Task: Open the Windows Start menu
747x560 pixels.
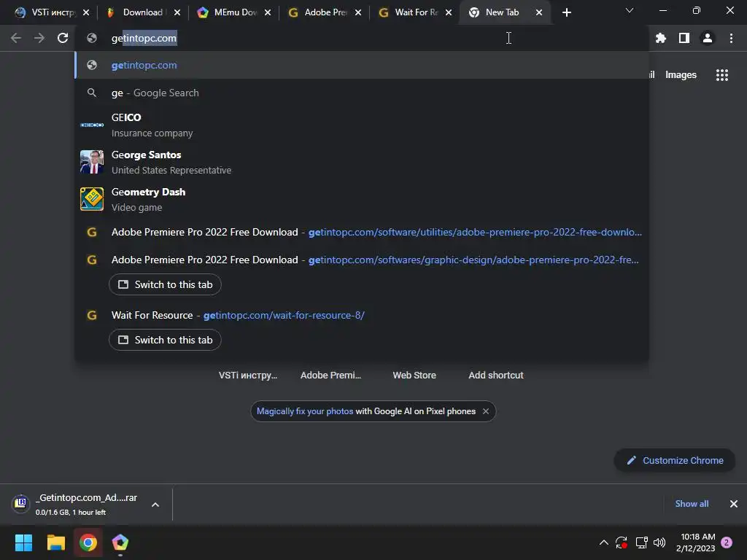Action: pos(23,542)
